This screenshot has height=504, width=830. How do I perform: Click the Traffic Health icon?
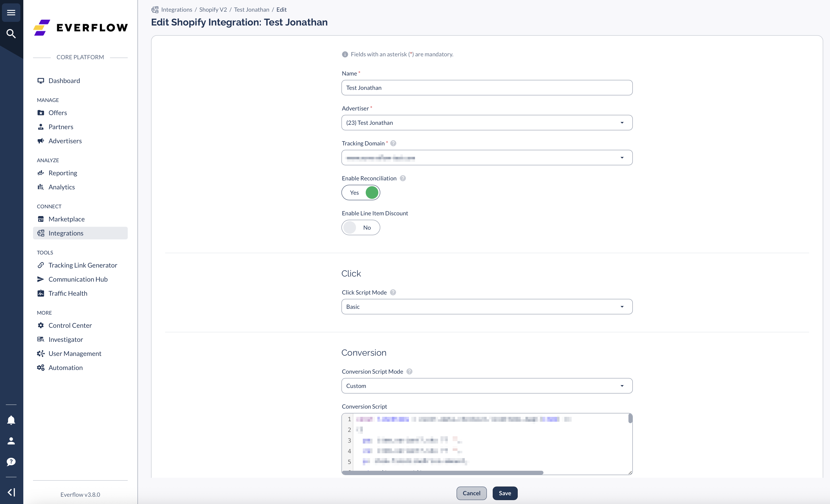pyautogui.click(x=41, y=293)
